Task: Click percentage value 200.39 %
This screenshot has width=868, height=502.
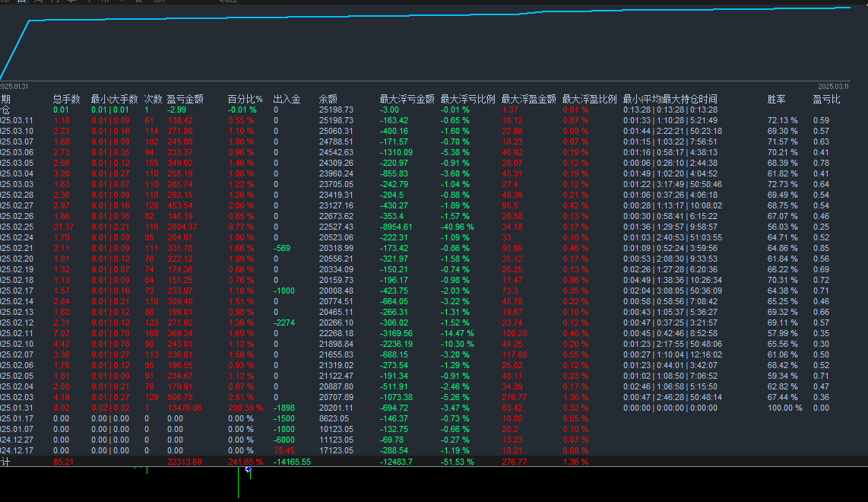Action: (246, 408)
